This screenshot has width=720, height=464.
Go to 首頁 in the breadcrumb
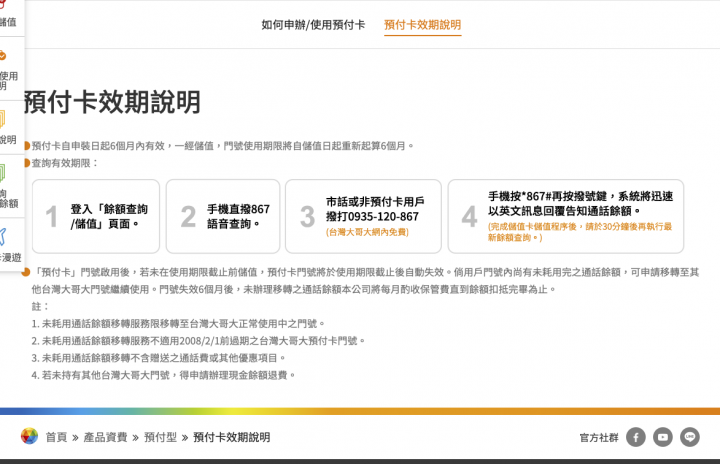[56, 437]
